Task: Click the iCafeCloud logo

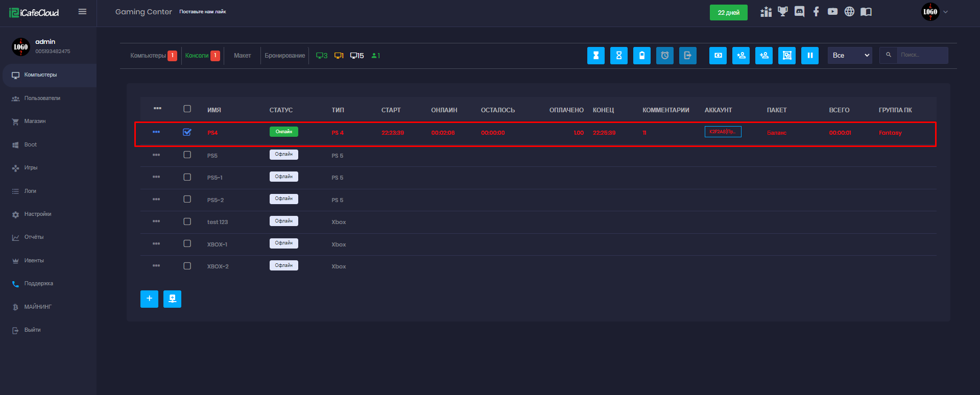Action: (34, 13)
